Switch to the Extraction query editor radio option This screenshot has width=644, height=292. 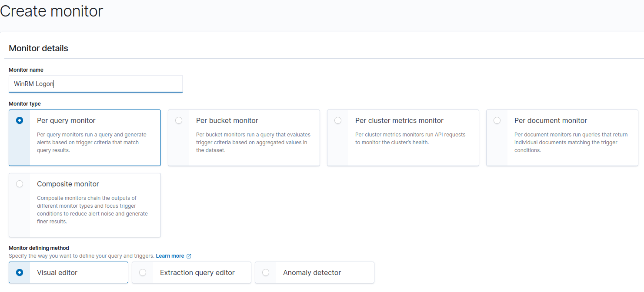coord(143,273)
